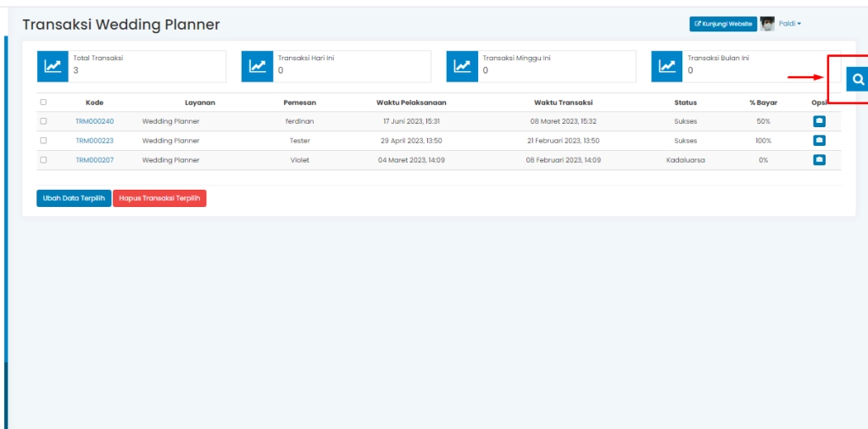868x429 pixels.
Task: Check the box for row TRM000223
Action: (x=43, y=141)
